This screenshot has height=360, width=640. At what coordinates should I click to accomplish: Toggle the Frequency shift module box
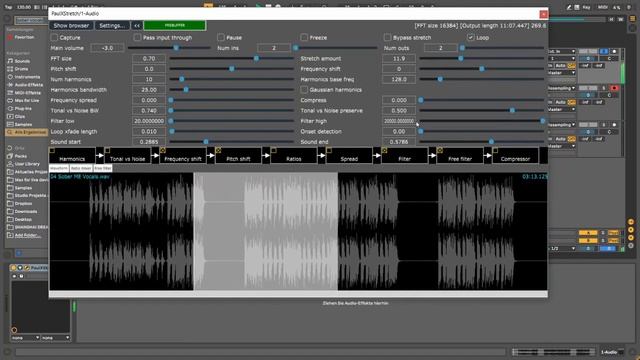coord(163,150)
